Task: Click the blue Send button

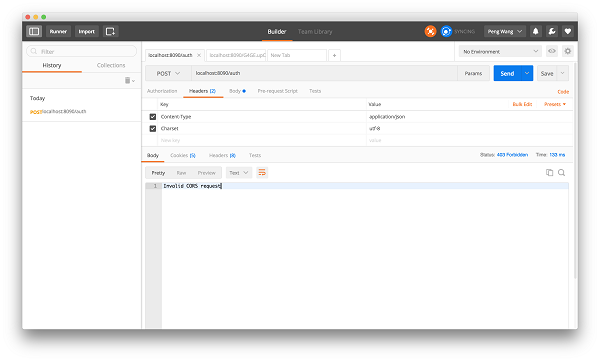Action: [507, 73]
